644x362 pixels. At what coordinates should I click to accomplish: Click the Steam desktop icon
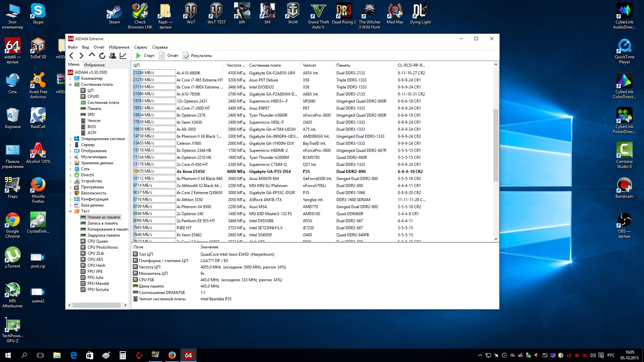click(x=114, y=14)
